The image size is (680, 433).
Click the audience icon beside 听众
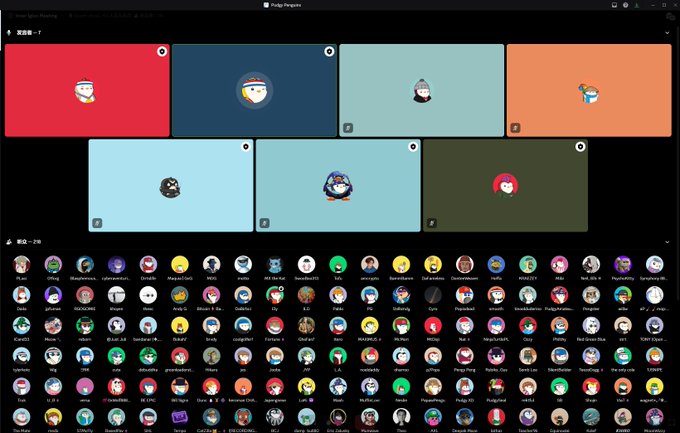(x=9, y=242)
